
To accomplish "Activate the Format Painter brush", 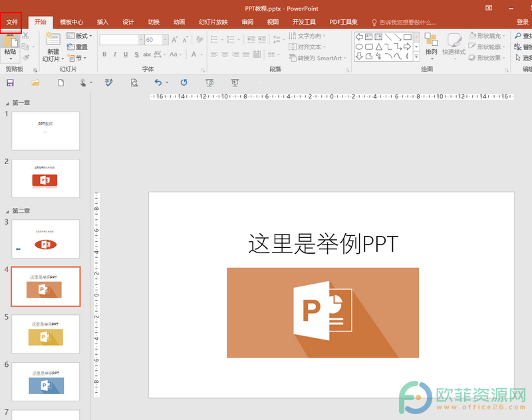I will click(26, 58).
